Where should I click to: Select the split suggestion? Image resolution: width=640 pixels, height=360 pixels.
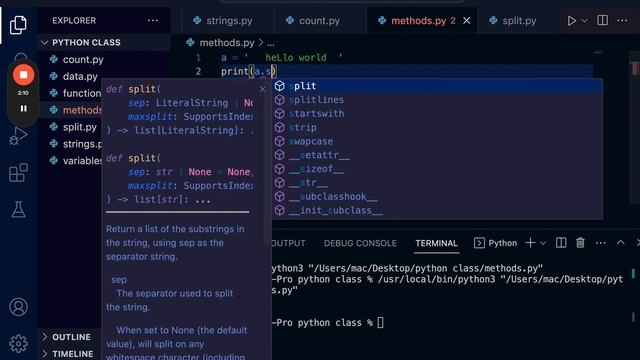tap(437, 86)
